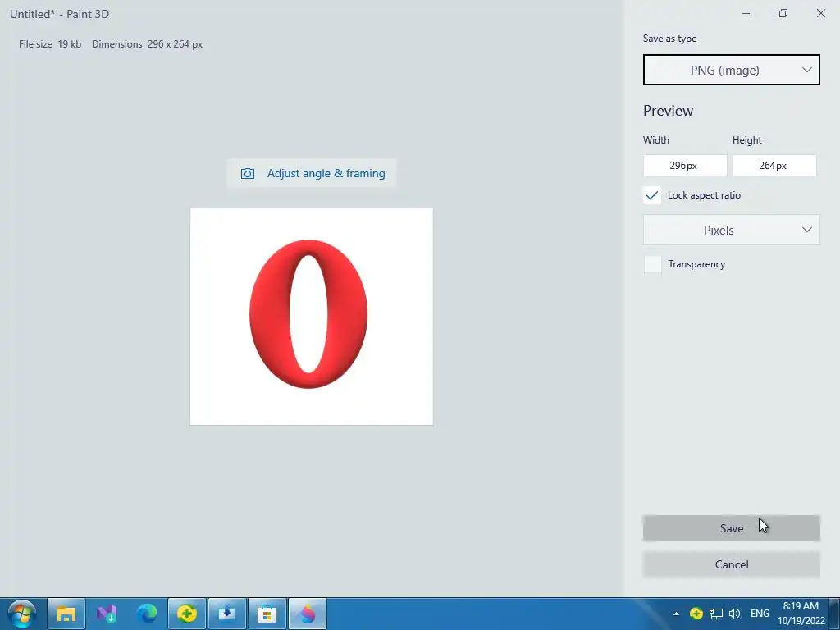Click the File size 19 kb text

point(50,44)
